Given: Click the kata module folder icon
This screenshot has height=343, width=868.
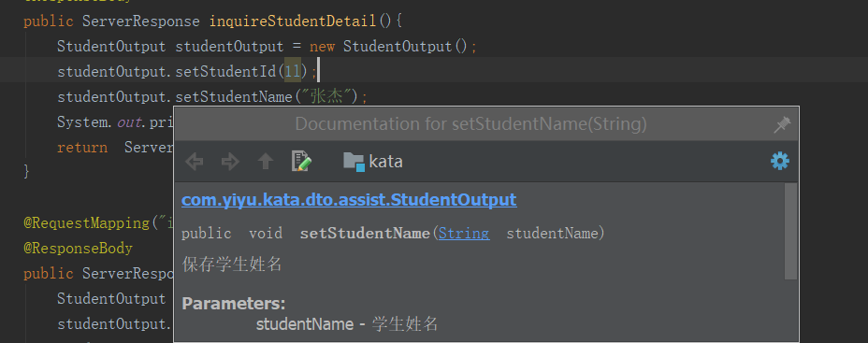Looking at the screenshot, I should tap(354, 162).
